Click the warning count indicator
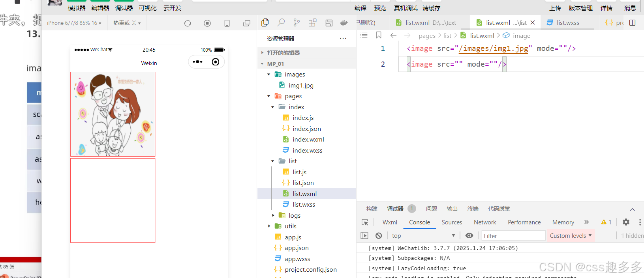This screenshot has height=278, width=644. tap(606, 222)
